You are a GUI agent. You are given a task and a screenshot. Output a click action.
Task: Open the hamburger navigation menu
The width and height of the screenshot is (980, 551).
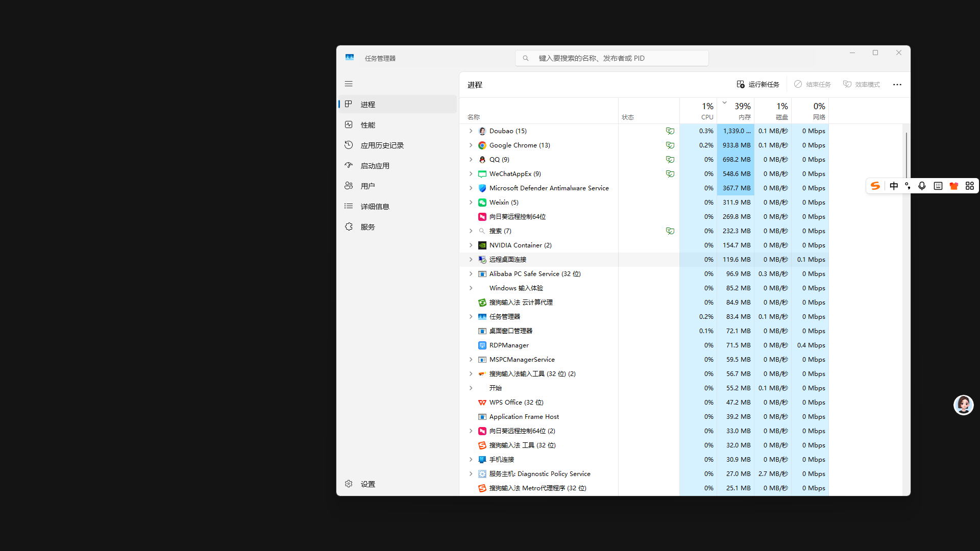click(349, 84)
